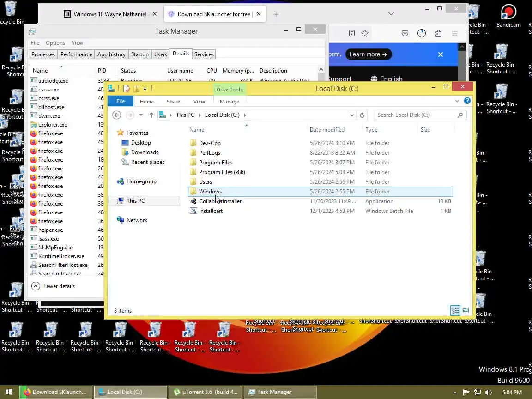Switch to the App history tab

[111, 54]
